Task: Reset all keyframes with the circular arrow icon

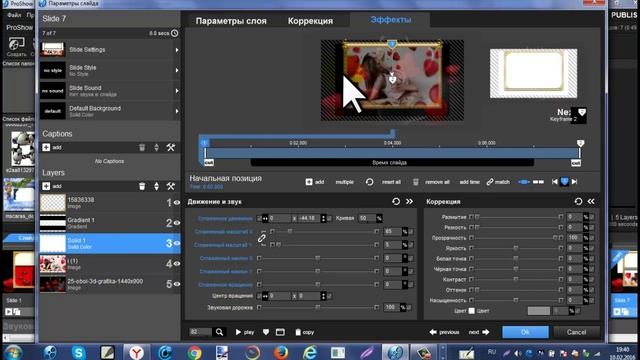Action: click(x=369, y=182)
